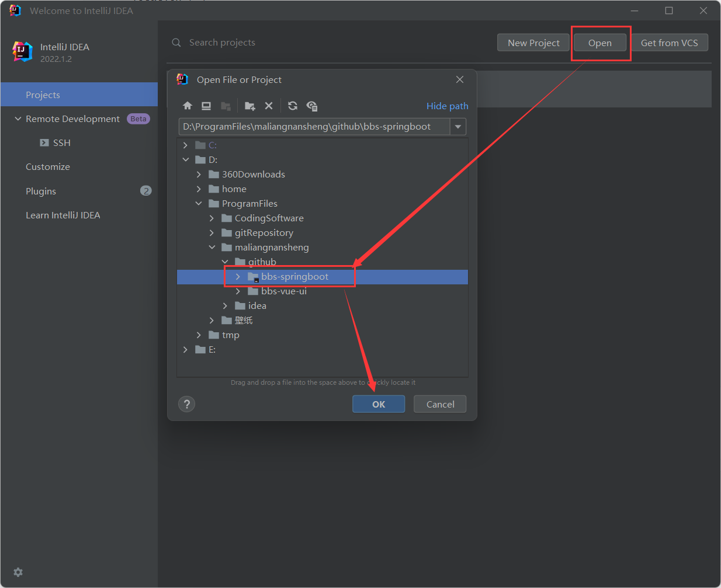The image size is (721, 588).
Task: Click the Hide path link
Action: (447, 106)
